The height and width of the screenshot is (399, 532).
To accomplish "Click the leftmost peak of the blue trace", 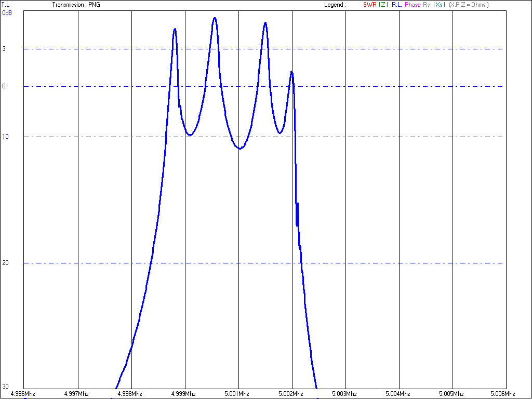I will [x=175, y=29].
